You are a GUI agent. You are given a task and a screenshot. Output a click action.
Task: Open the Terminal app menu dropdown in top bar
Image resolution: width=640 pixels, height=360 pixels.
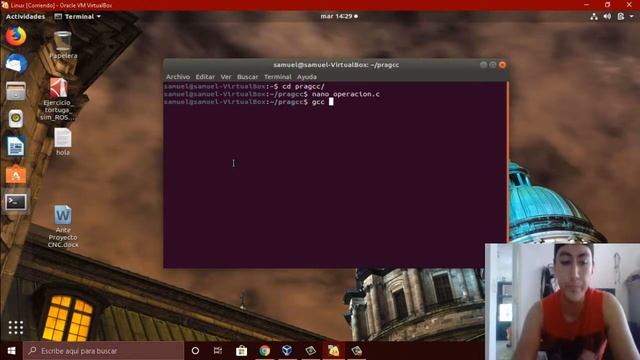pos(78,16)
